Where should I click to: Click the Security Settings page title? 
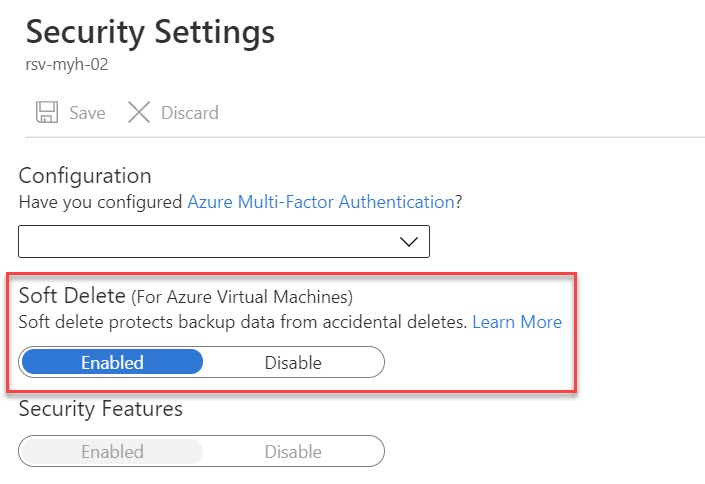[150, 32]
